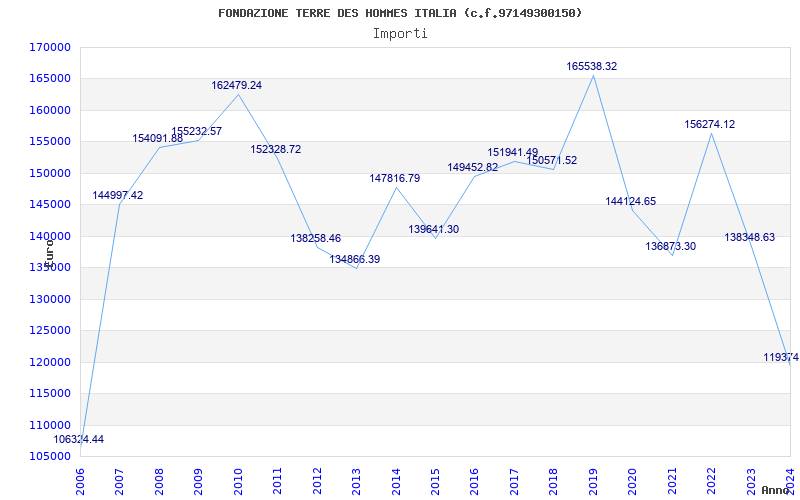Viewport: 800px width, 500px height.
Task: Click the 2015 year axis label
Action: (435, 481)
